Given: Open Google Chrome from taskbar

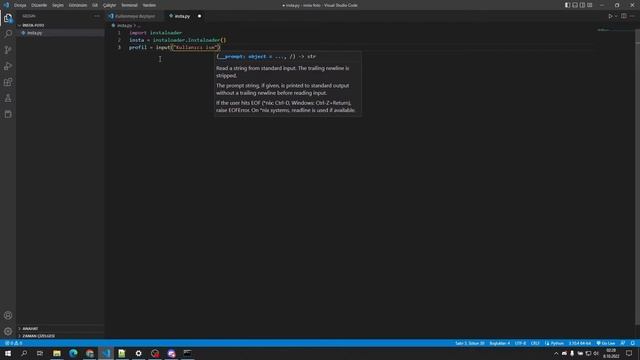Looking at the screenshot, I should tap(89, 353).
